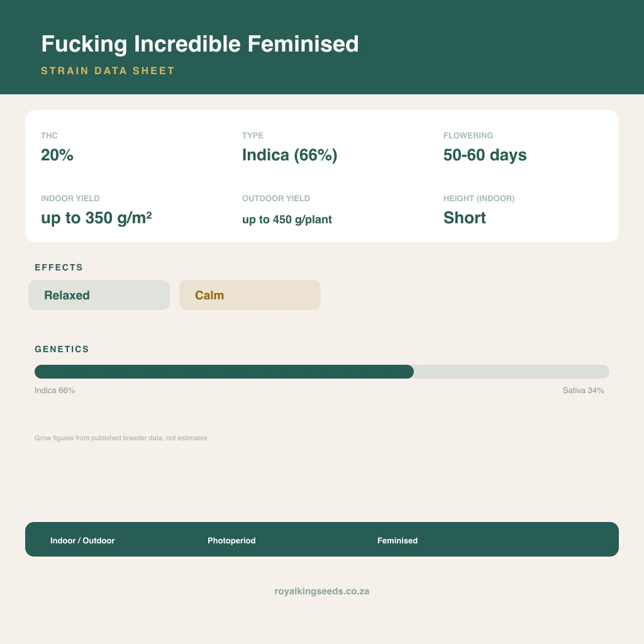Screen dimensions: 644x644
Task: Click the Sativa 34% bar label
Action: [x=583, y=390]
